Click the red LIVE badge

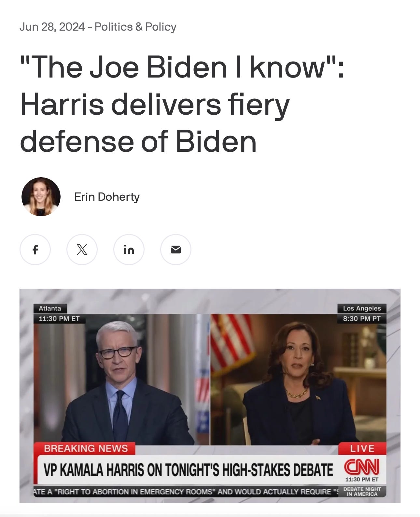click(362, 449)
